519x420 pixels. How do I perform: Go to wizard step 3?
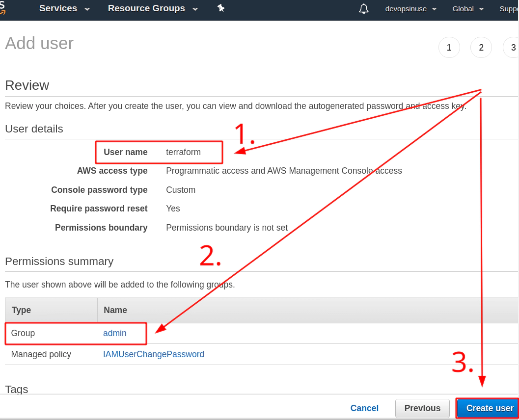[511, 47]
